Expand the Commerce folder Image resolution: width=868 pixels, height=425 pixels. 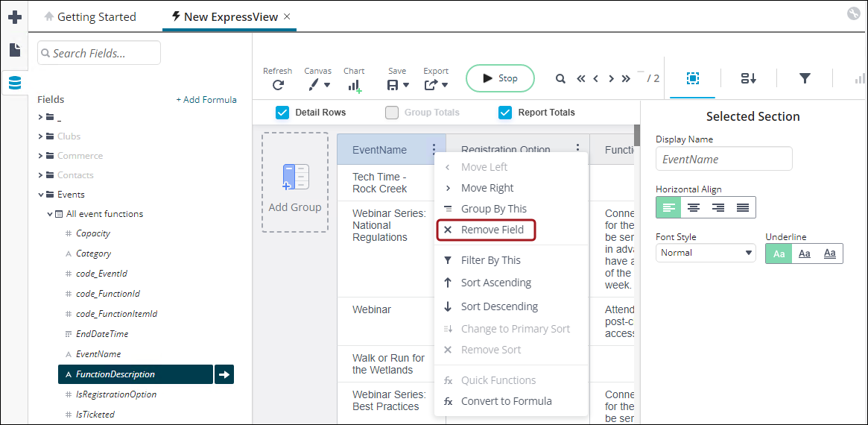pyautogui.click(x=40, y=156)
